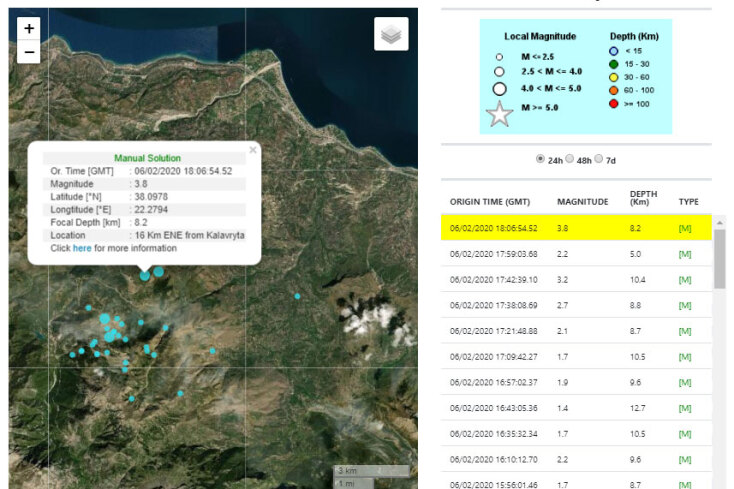
Task: Click the magnitude 3.8 earthquake marker
Action: pos(145,275)
